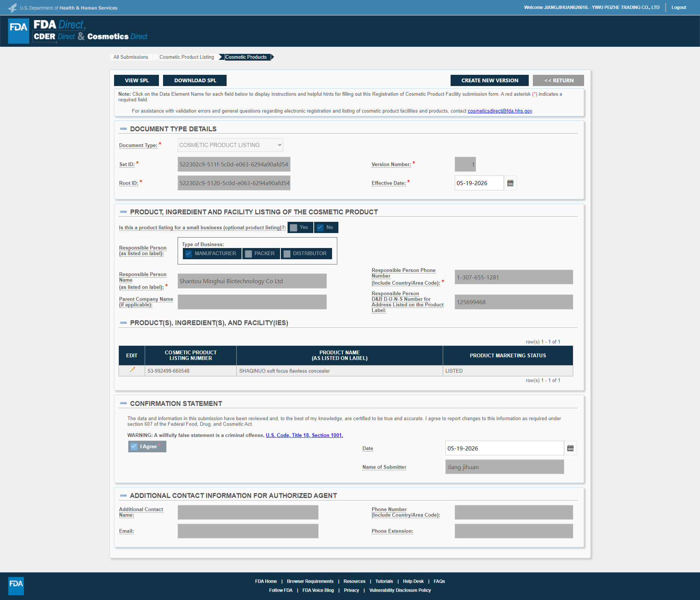Viewport: 700px width, 600px height.
Task: Click the Effective Date input field
Action: [479, 183]
